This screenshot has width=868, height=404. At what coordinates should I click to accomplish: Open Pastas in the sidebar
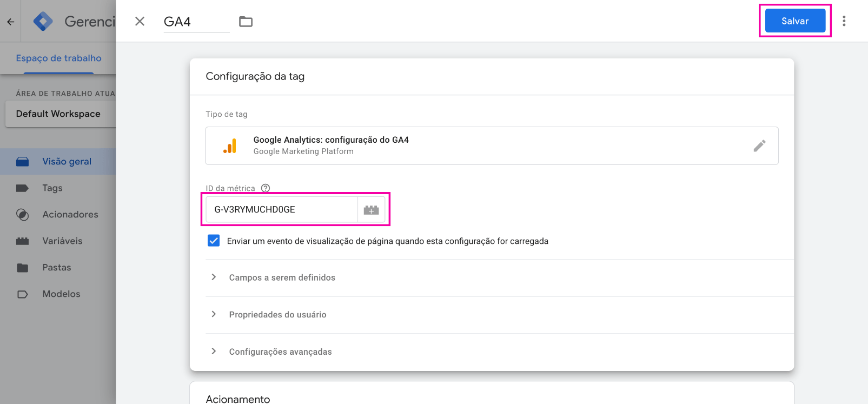pyautogui.click(x=58, y=267)
